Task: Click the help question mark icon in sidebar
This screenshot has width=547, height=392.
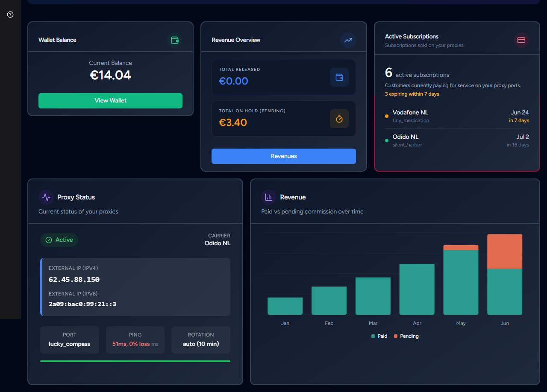Action: [x=10, y=15]
